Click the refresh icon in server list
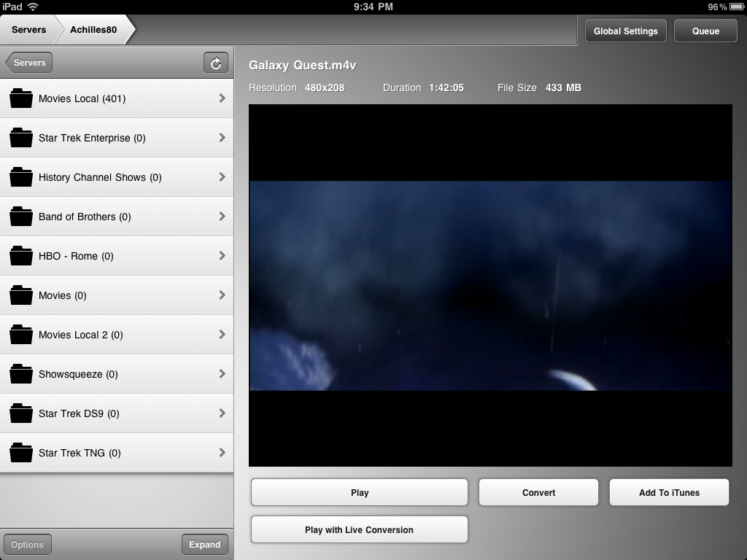Viewport: 747px width, 560px height. (215, 63)
